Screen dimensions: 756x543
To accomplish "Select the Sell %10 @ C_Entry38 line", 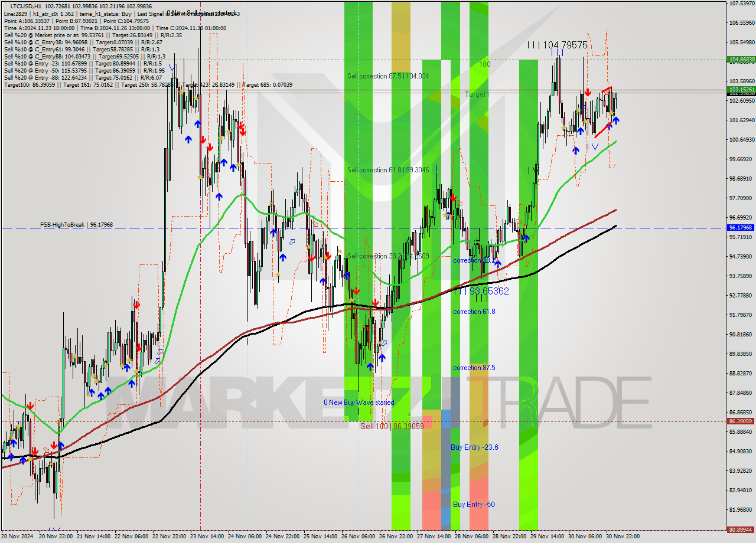I will [x=83, y=42].
